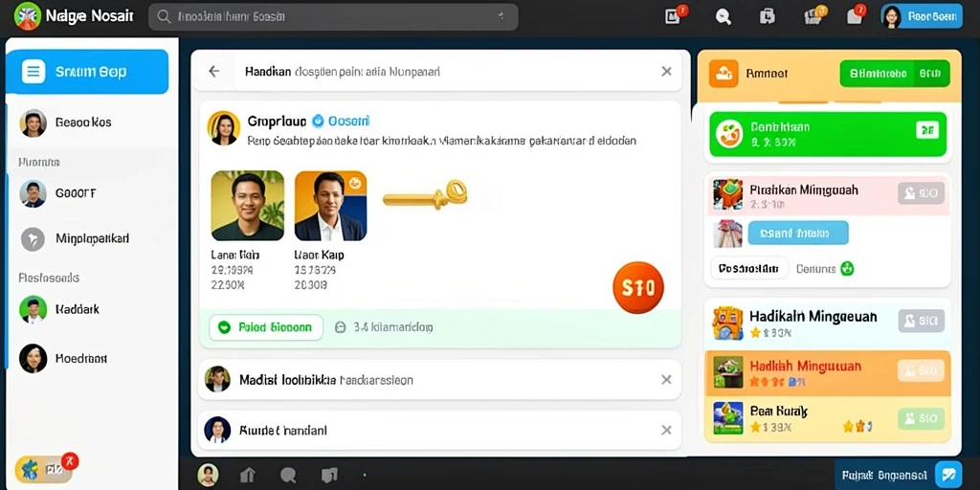Open the Bean Kuraik game icon
This screenshot has height=490, width=980.
[728, 418]
